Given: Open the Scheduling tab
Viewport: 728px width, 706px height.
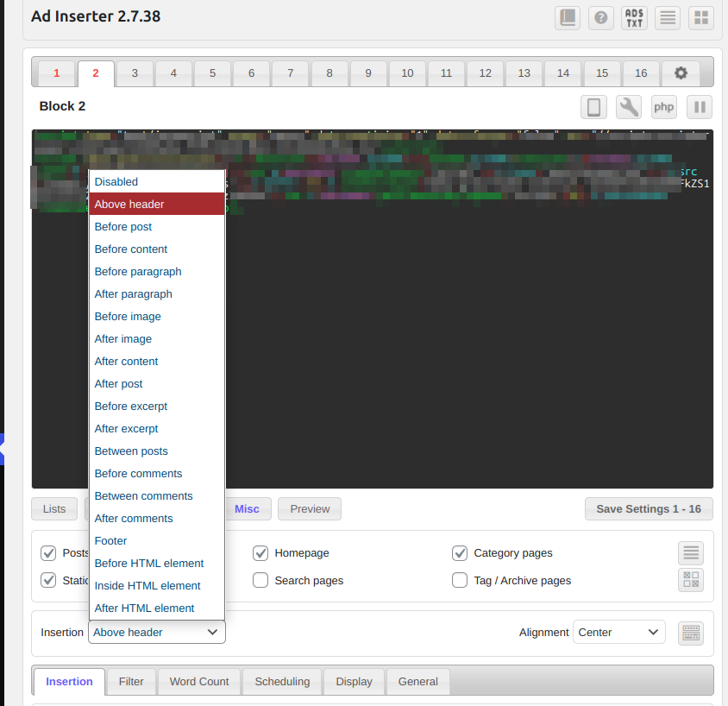Looking at the screenshot, I should [282, 682].
